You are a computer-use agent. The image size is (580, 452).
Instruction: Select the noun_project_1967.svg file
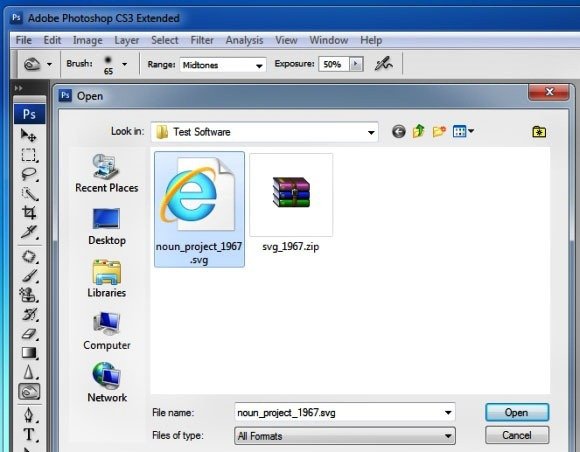(199, 209)
